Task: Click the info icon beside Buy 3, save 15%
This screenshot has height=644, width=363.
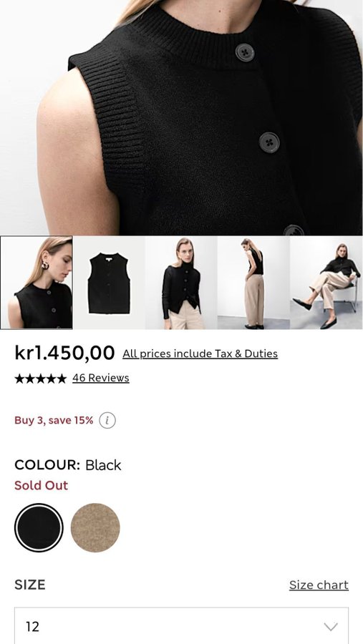Action: tap(107, 420)
